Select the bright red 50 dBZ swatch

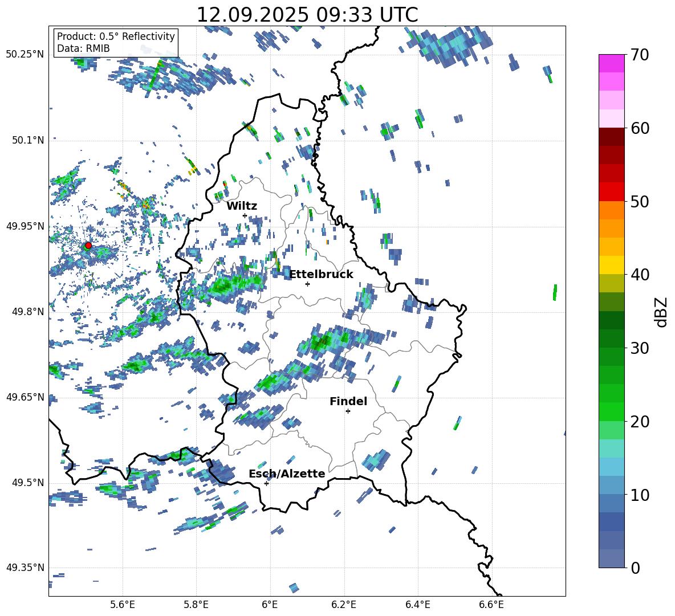click(611, 191)
